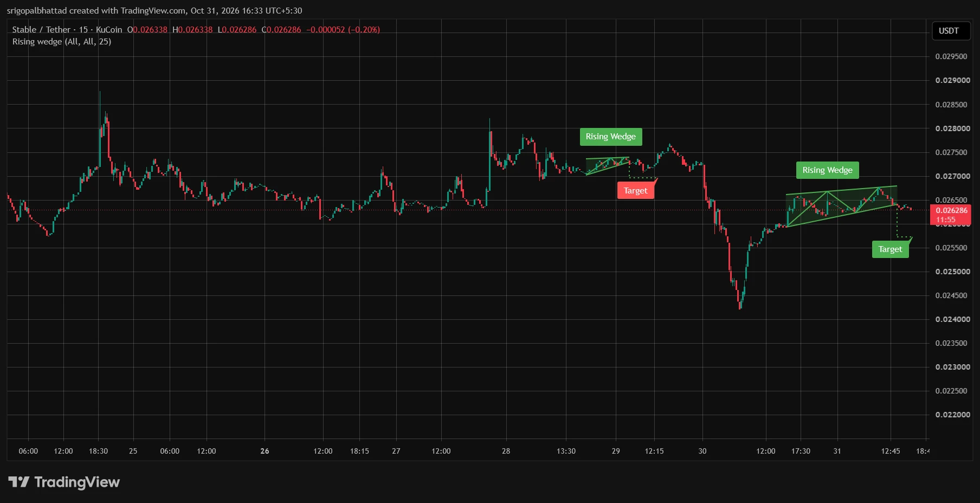
Task: Click the green Target label
Action: [890, 249]
